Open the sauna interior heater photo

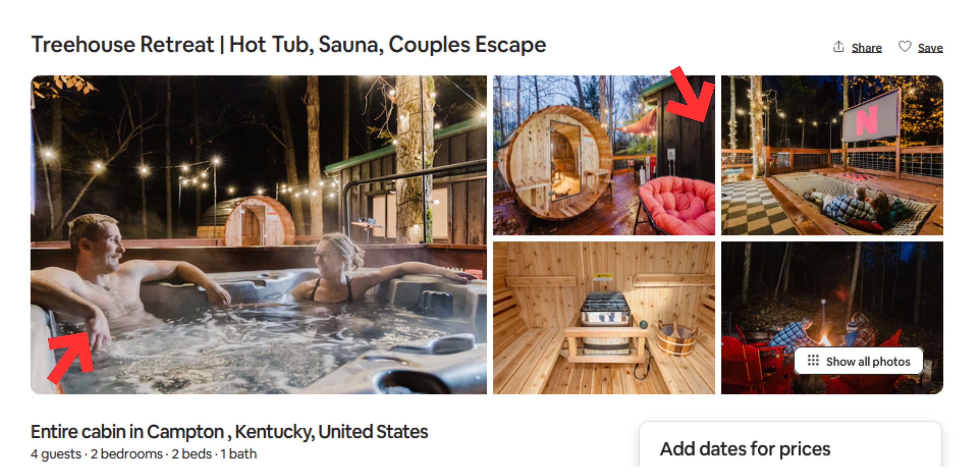tap(604, 318)
